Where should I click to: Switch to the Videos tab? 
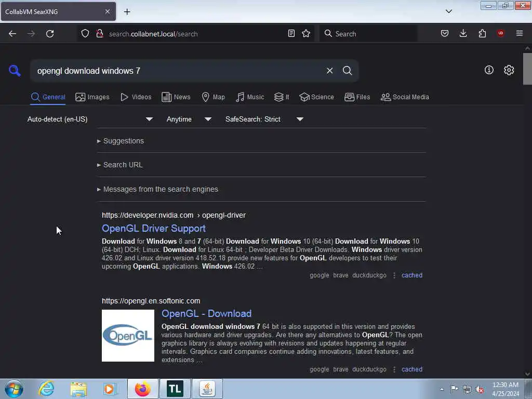pos(136,97)
